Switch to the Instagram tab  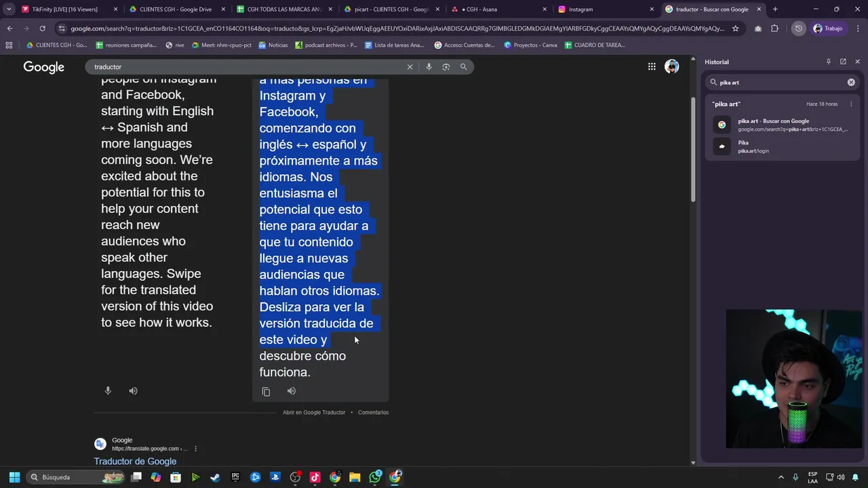click(606, 9)
